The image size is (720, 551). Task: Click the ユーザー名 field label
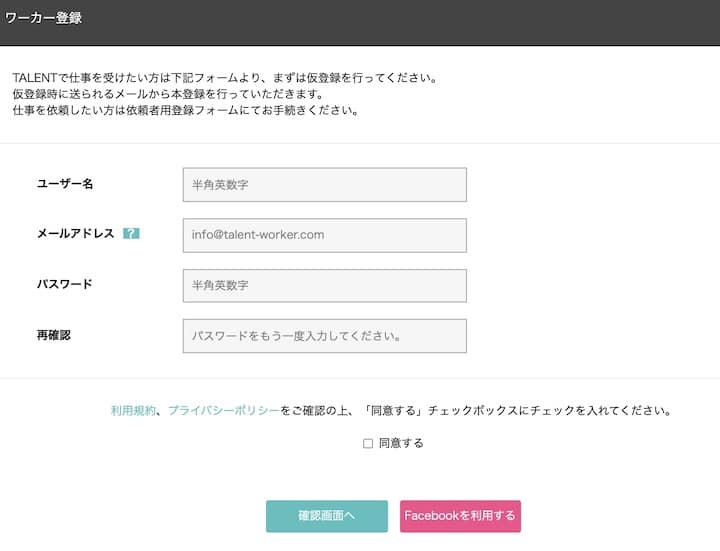click(65, 184)
